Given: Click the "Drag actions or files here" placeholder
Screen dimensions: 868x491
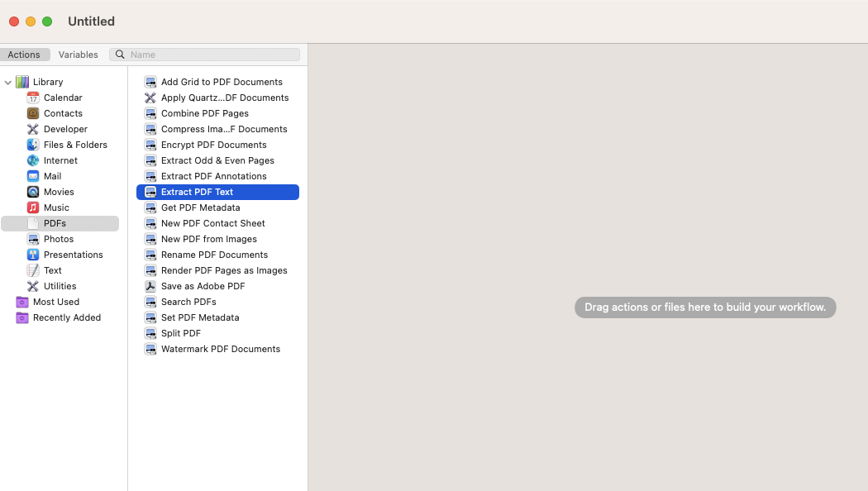Looking at the screenshot, I should click(705, 307).
